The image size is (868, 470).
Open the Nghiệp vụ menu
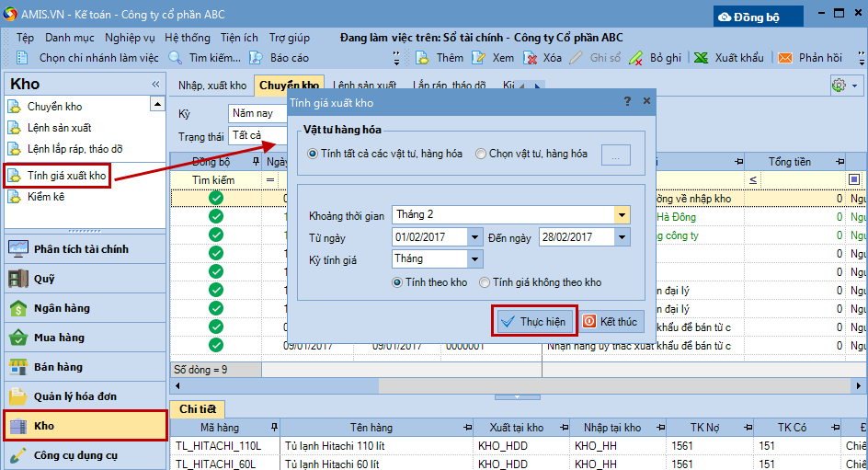click(129, 38)
